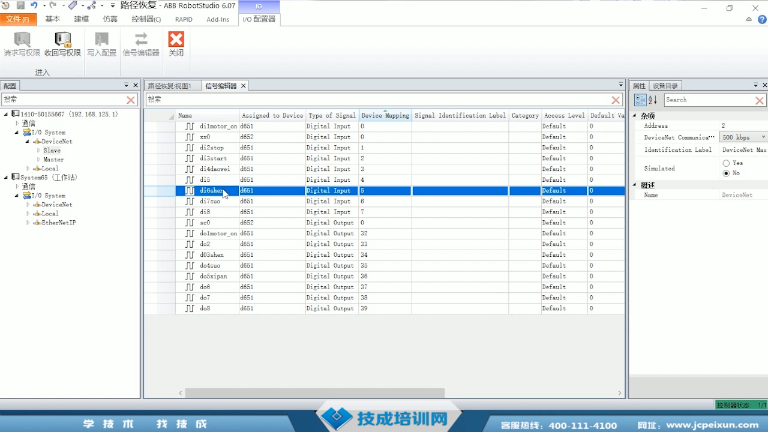Sort by the Assigned to Device column header

coord(272,116)
